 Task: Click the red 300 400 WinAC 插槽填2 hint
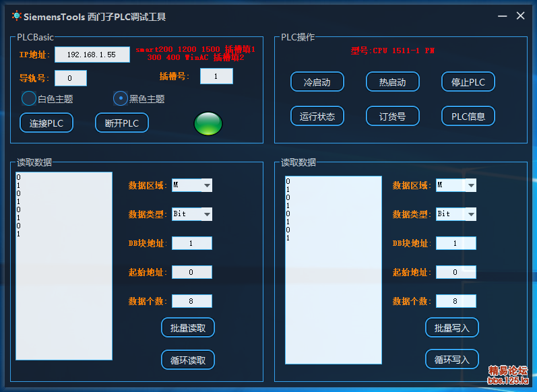(x=195, y=57)
